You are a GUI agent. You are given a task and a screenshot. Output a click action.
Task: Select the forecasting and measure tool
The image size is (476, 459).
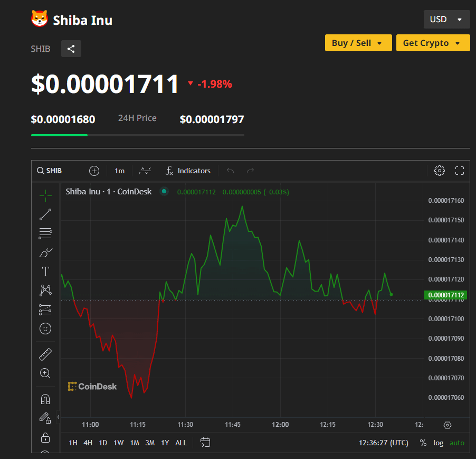(45, 310)
